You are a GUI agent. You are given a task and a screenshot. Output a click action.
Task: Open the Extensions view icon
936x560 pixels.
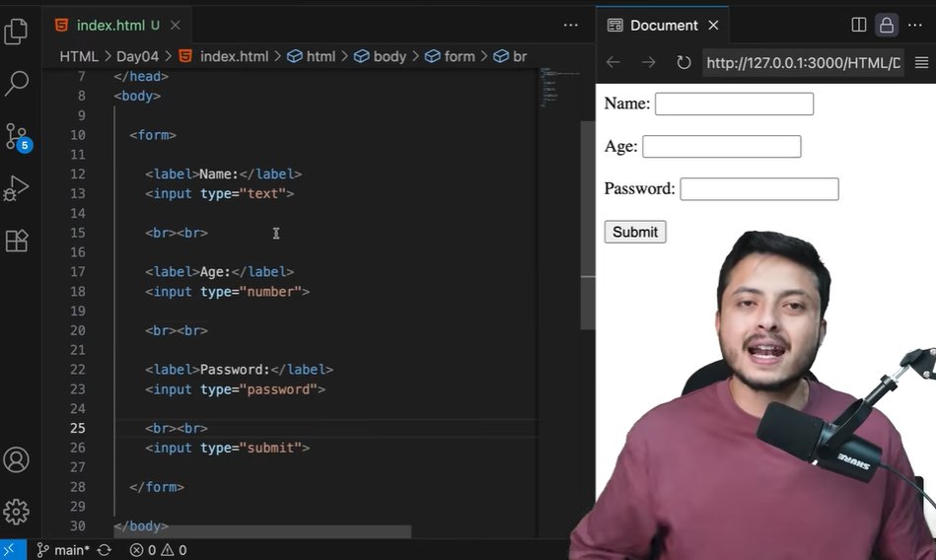[x=17, y=241]
